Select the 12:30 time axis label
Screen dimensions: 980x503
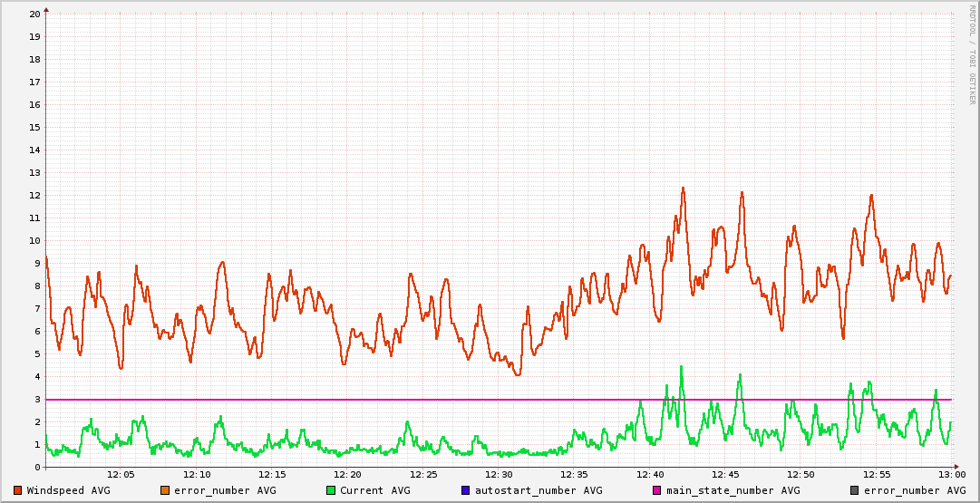pyautogui.click(x=499, y=475)
